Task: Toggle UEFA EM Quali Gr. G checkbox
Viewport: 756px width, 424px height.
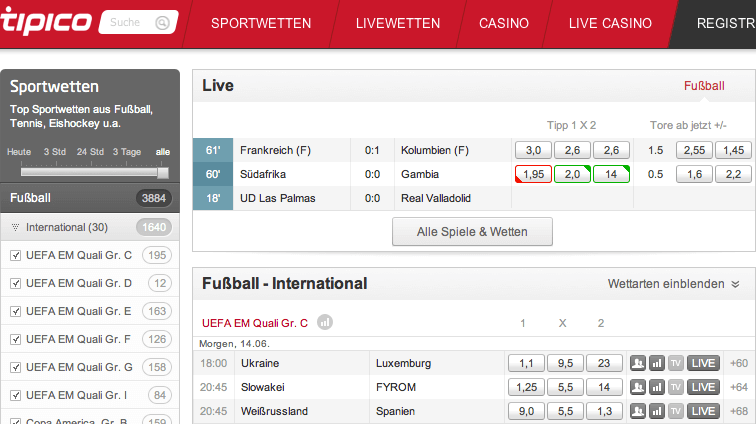Action: [15, 368]
